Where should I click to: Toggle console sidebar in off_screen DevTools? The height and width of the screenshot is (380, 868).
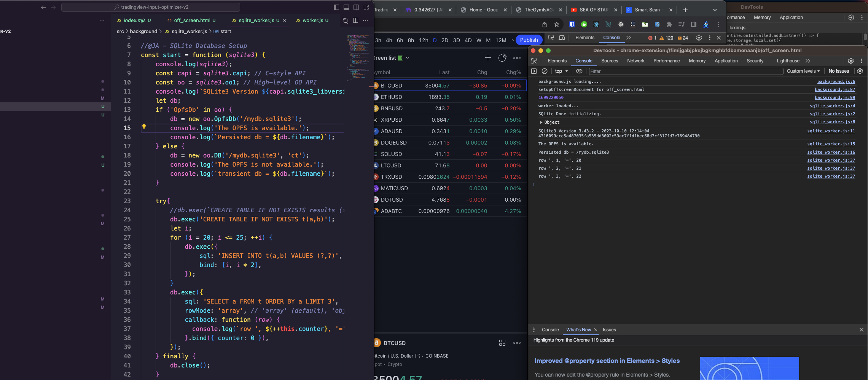point(534,71)
